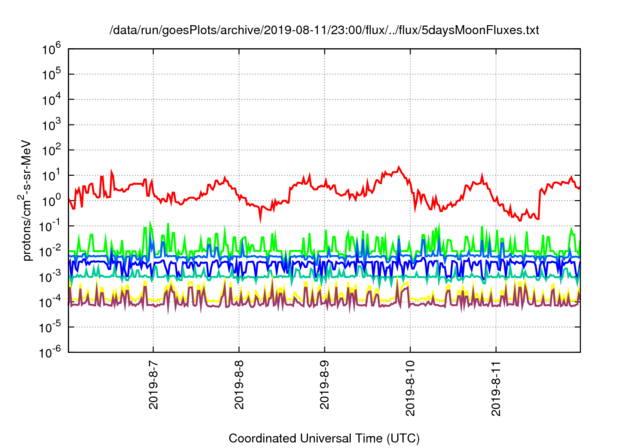Screen dimensions: 640x448
Task: Click the 10^2 y-axis tick label
Action: tap(51, 151)
